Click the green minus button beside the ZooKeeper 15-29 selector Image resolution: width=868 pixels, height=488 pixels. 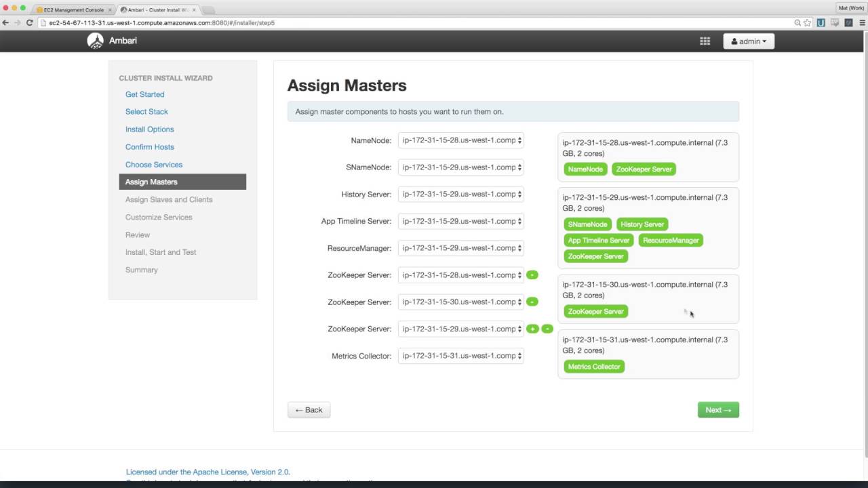tap(547, 329)
